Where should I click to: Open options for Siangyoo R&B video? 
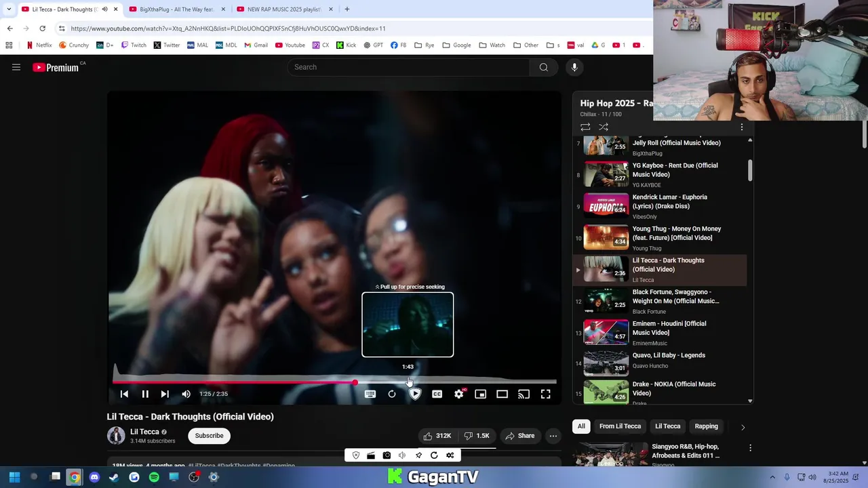[750, 448]
